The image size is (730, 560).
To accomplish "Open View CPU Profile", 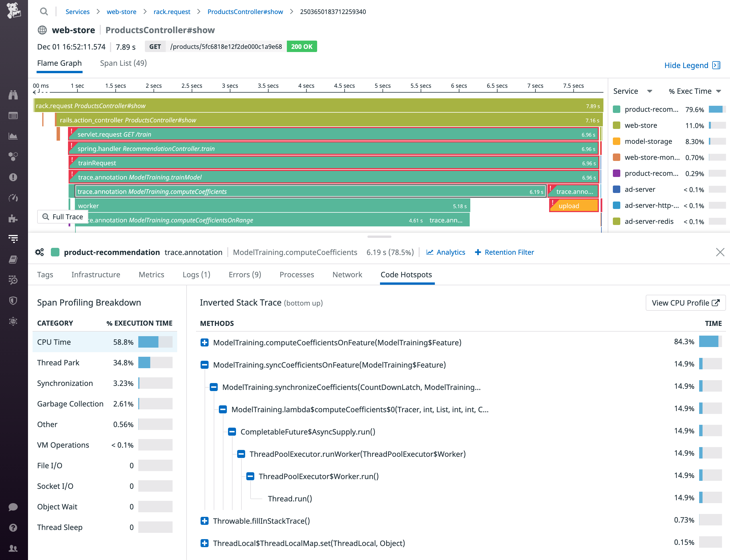I will tap(685, 303).
